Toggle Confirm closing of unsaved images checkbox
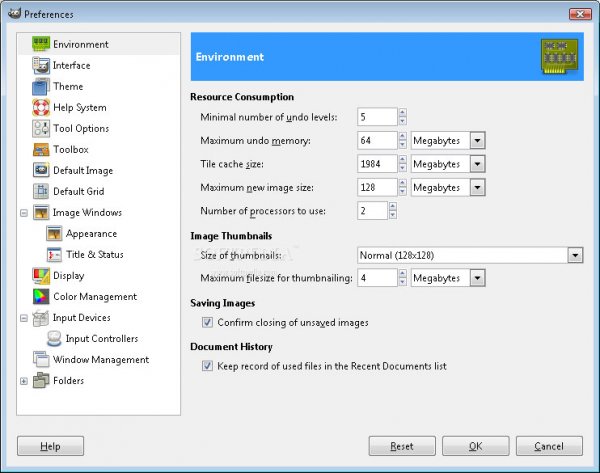 pyautogui.click(x=207, y=323)
